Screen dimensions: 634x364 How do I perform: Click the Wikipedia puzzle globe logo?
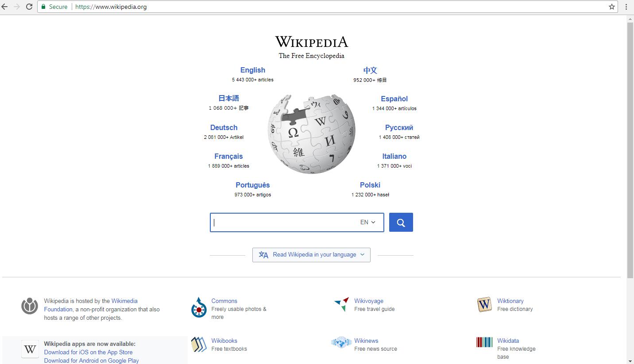[x=312, y=134]
